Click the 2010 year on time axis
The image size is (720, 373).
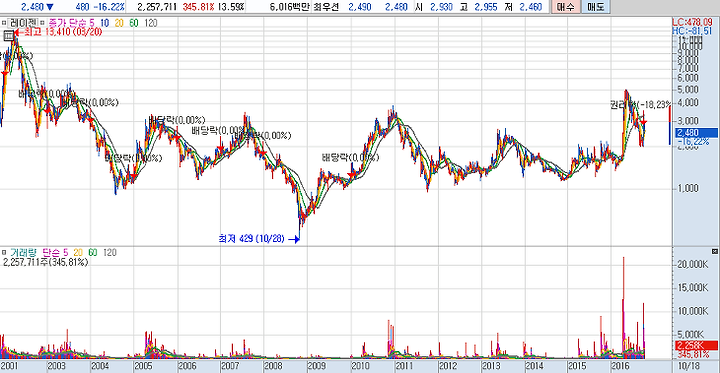click(x=360, y=367)
